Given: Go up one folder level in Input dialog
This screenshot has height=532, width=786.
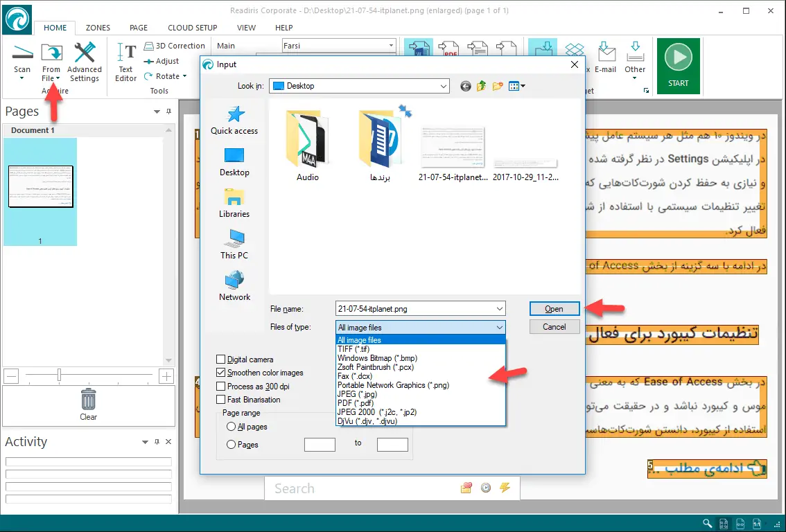Looking at the screenshot, I should [481, 86].
